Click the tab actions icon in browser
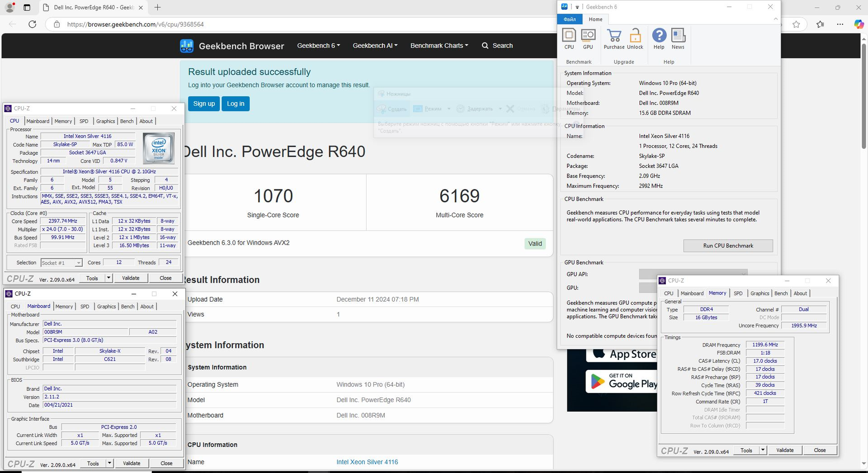This screenshot has width=868, height=473. (x=27, y=7)
